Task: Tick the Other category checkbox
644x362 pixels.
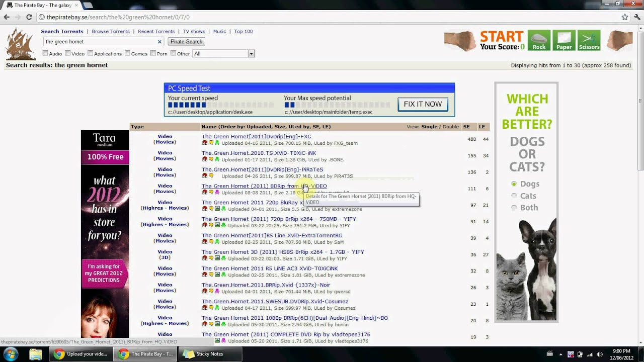Action: [x=173, y=53]
